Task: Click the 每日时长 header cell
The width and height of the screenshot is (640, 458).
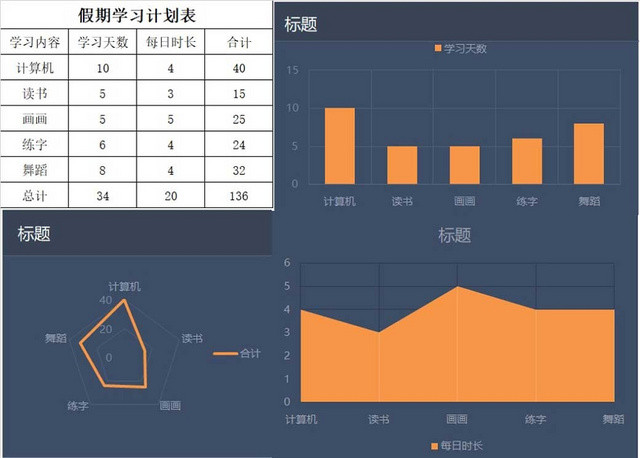Action: [171, 42]
